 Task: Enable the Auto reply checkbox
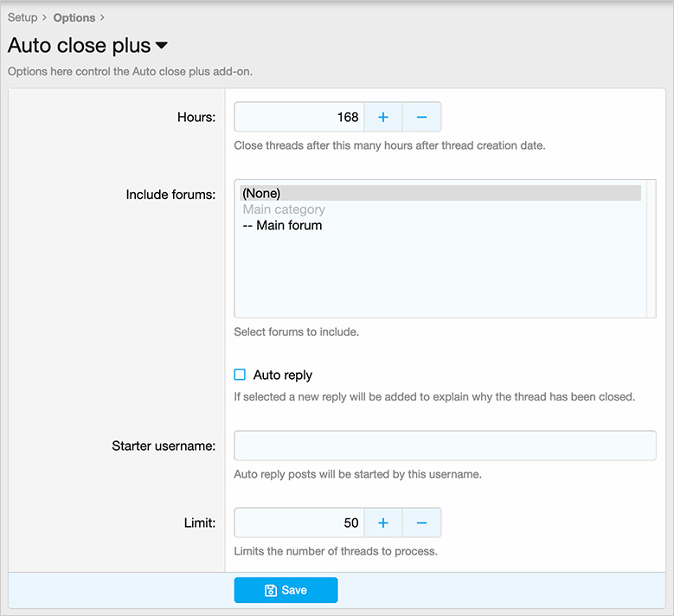coord(240,375)
